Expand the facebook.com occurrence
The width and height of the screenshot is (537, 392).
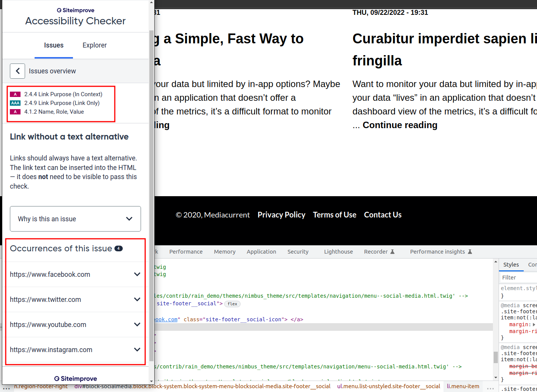75,275
